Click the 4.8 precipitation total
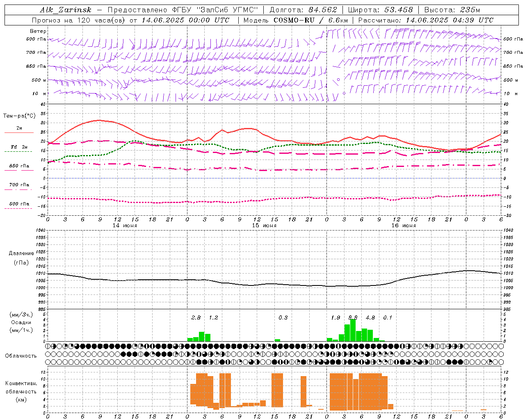The width and height of the screenshot is (525, 420). click(x=370, y=317)
